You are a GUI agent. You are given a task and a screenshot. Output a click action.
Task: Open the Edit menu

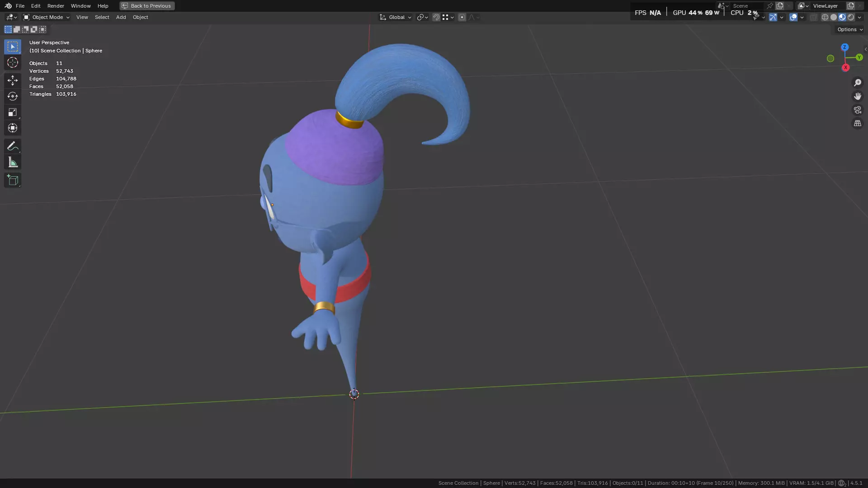coord(36,6)
